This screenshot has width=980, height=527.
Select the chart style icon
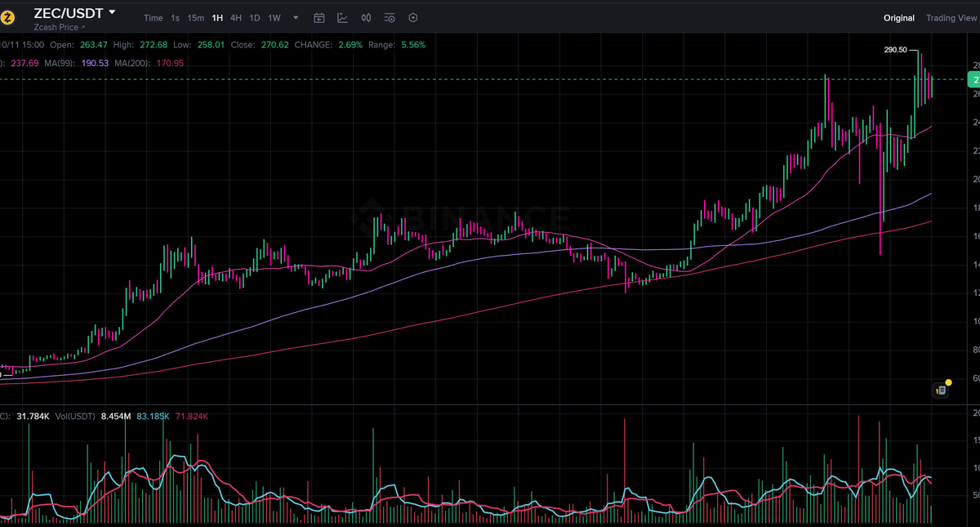coord(366,17)
